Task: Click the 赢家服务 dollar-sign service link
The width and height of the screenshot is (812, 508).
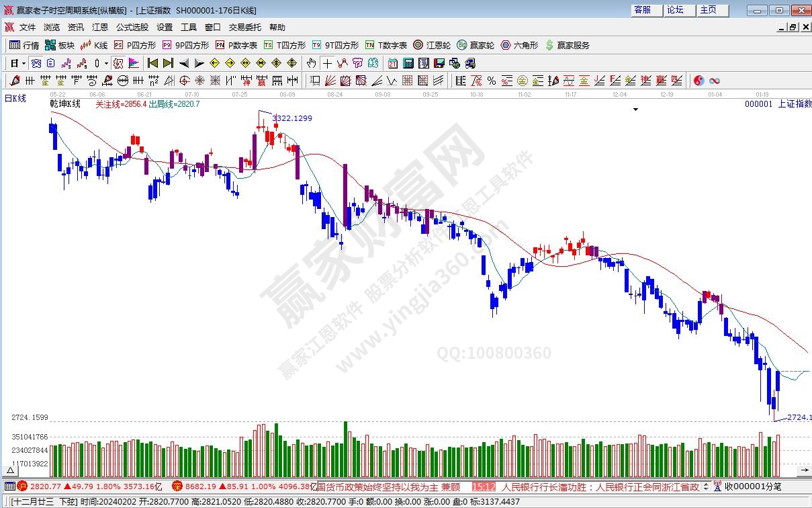Action: point(568,45)
